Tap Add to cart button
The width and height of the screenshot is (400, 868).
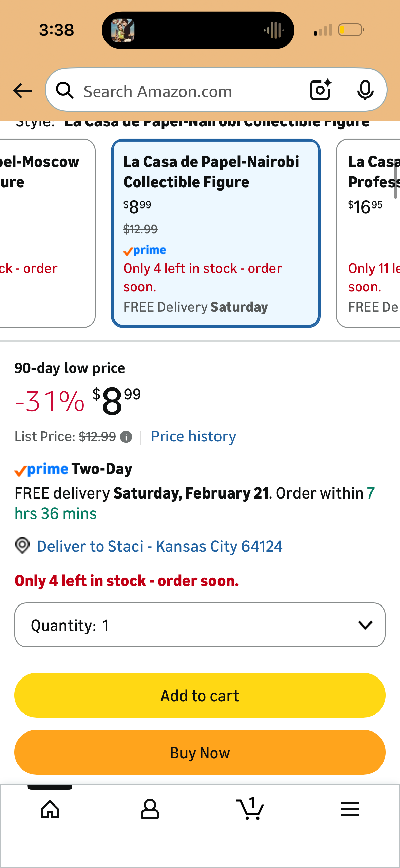tap(200, 695)
